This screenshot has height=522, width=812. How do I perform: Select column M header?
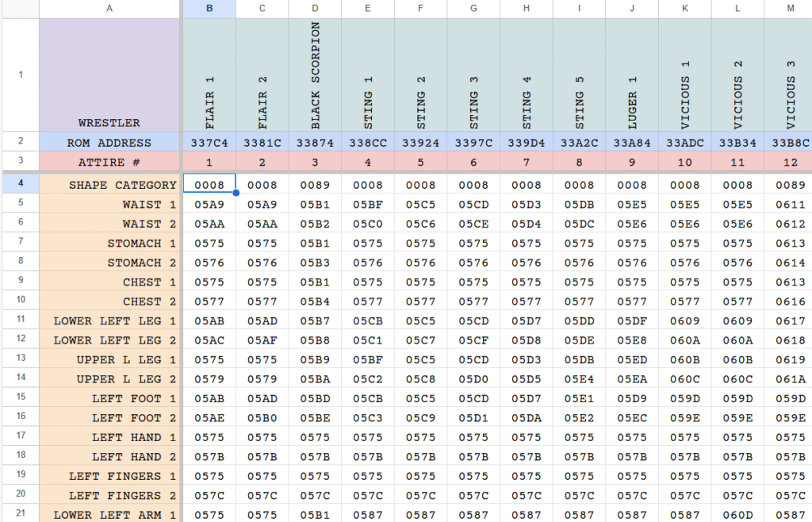point(790,10)
